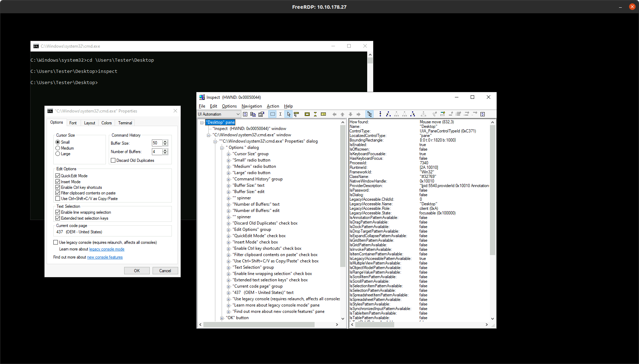This screenshot has width=639, height=364.
Task: Open the legacy console mode link
Action: (107, 249)
